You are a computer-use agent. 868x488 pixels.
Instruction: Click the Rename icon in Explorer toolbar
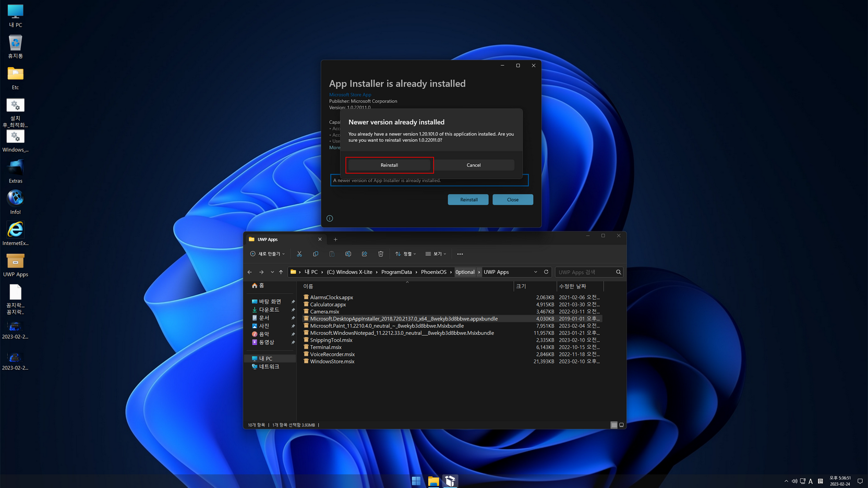tap(348, 254)
